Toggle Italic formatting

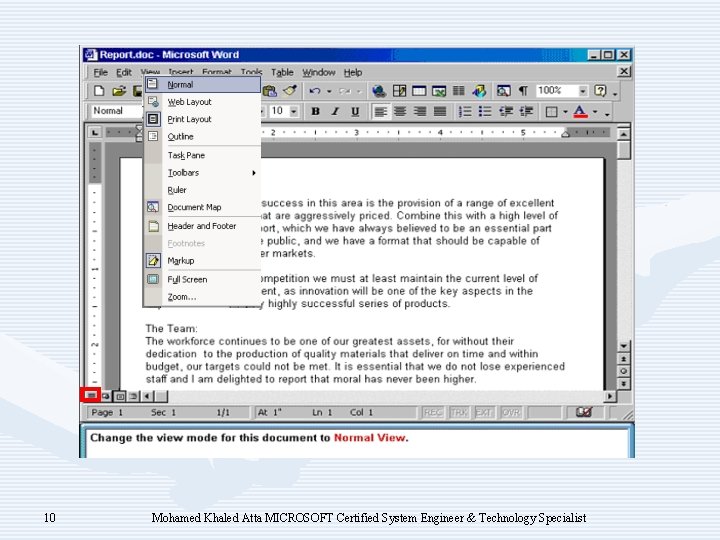click(x=335, y=112)
